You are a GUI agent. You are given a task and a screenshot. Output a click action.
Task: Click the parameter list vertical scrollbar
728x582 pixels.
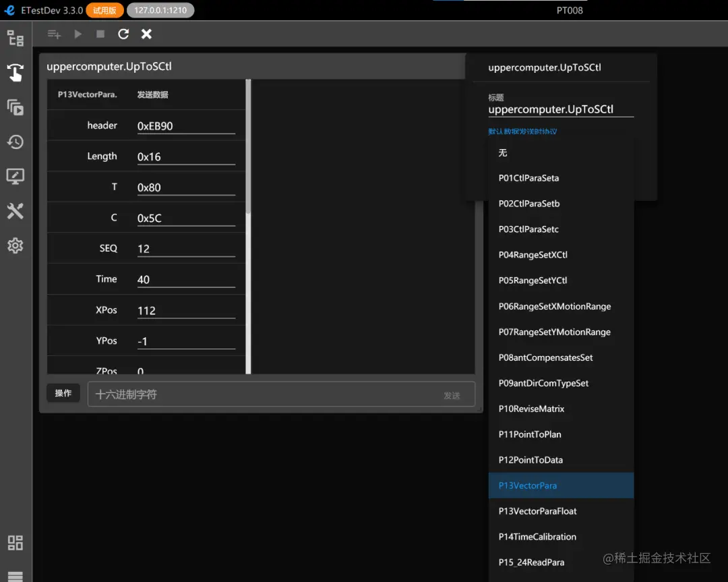248,146
